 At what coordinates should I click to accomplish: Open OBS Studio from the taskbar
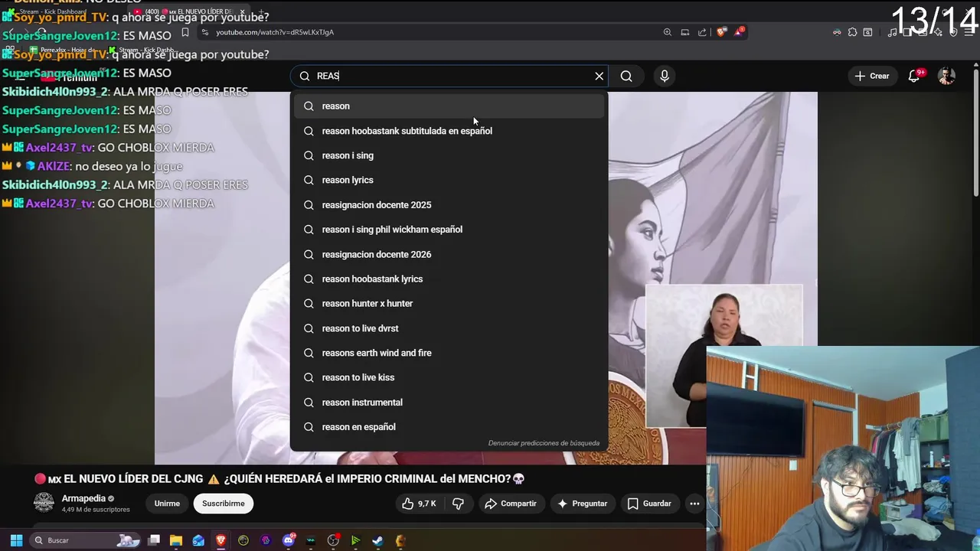pyautogui.click(x=333, y=540)
